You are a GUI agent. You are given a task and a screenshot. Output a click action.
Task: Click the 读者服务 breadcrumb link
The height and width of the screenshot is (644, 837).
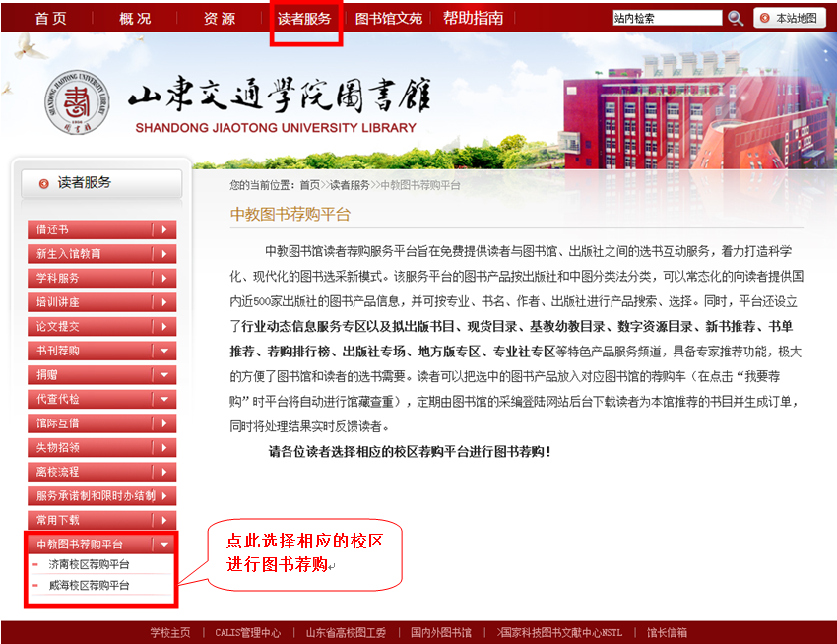[350, 185]
